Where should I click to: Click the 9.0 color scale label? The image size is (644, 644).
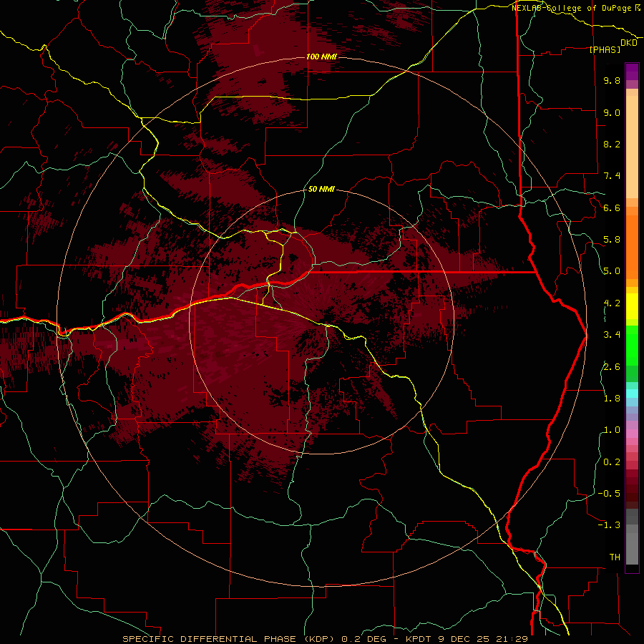click(x=612, y=112)
